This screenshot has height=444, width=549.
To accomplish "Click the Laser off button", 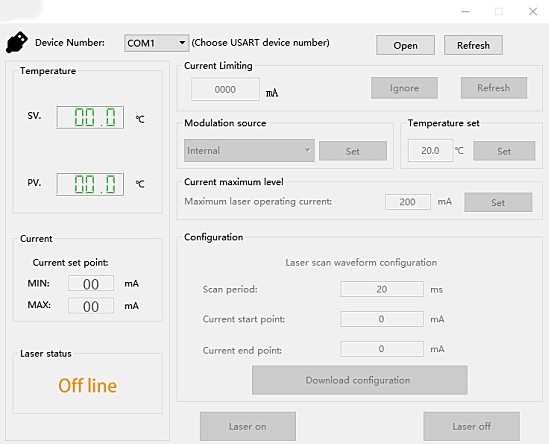I will tap(472, 426).
